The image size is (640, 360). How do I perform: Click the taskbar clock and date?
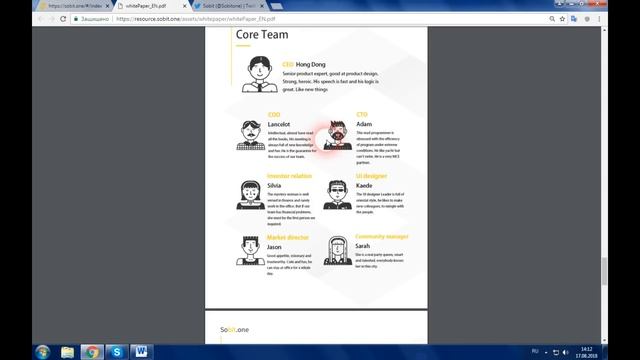[x=587, y=352]
